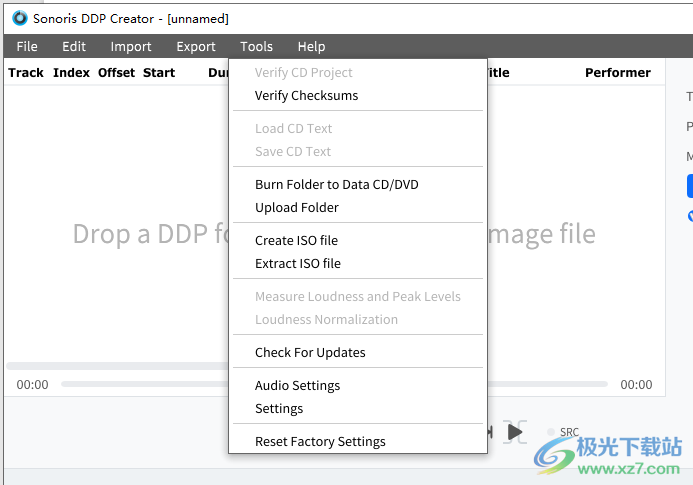Open the Import menu
693x485 pixels.
click(x=131, y=46)
